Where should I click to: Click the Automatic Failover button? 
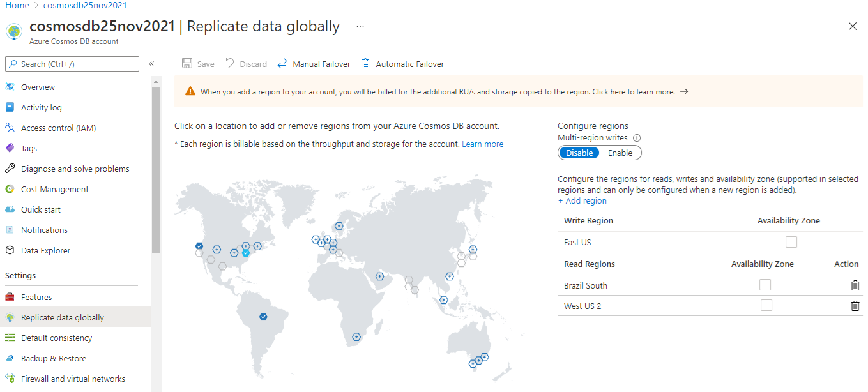(x=402, y=64)
